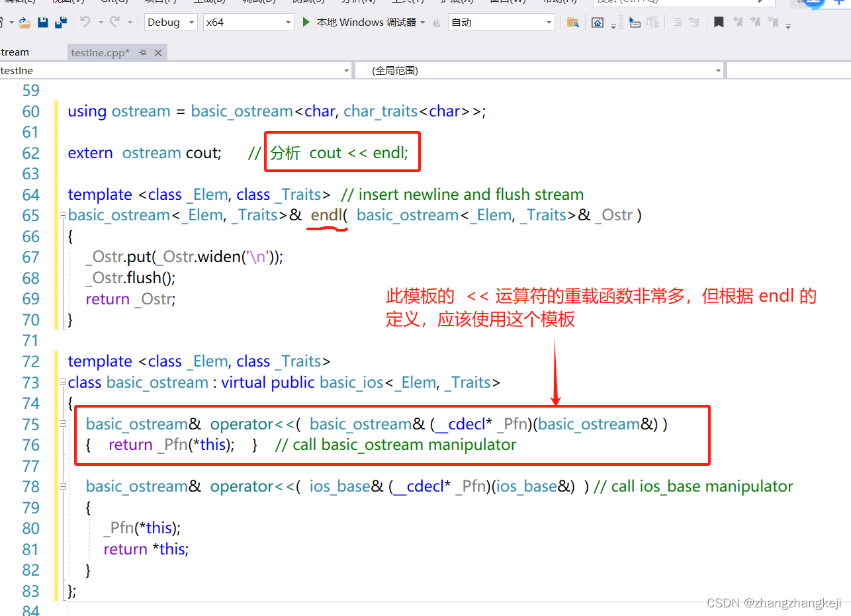Open the 自动 dropdown

point(501,22)
